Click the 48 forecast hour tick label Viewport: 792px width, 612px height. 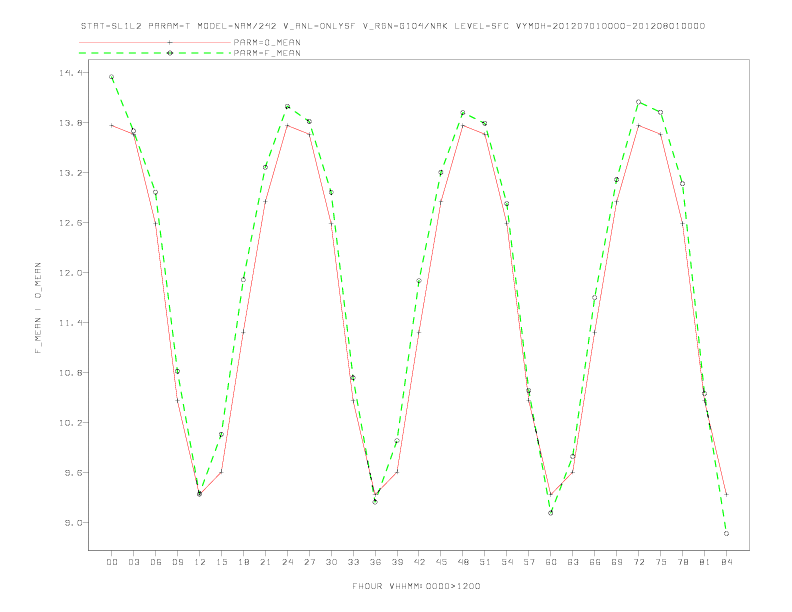point(463,562)
